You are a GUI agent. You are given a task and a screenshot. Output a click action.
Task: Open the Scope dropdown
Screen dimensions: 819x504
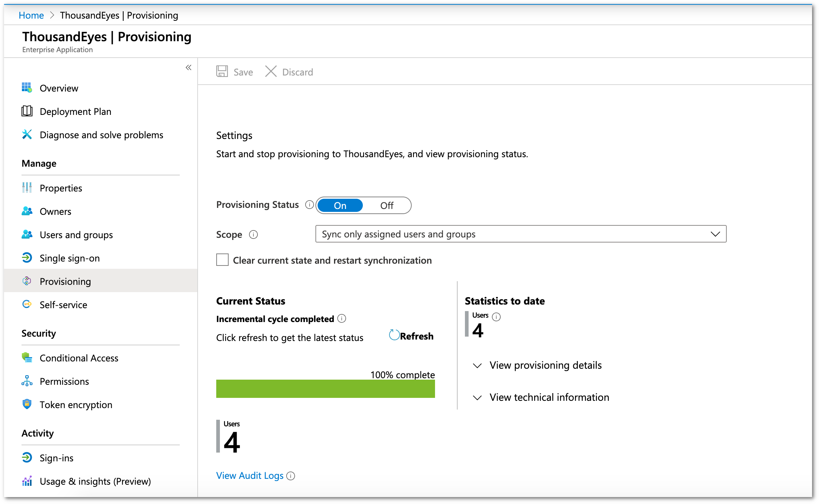[521, 234]
